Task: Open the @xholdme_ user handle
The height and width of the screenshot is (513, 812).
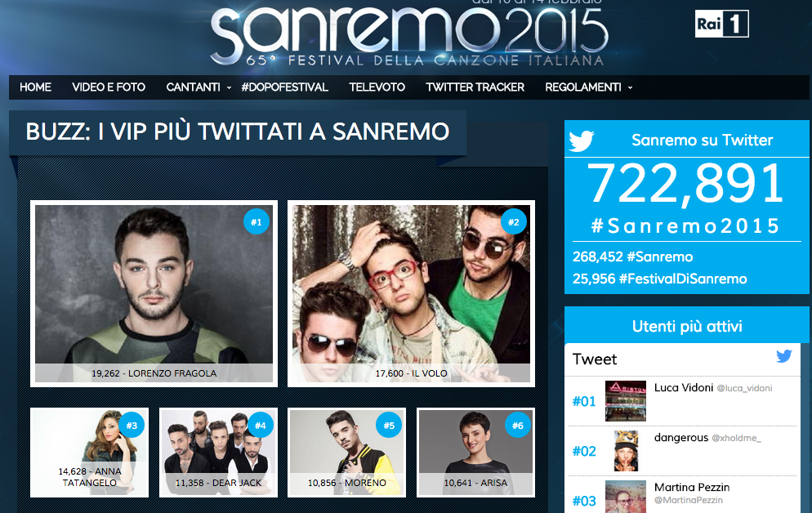Action: (736, 438)
